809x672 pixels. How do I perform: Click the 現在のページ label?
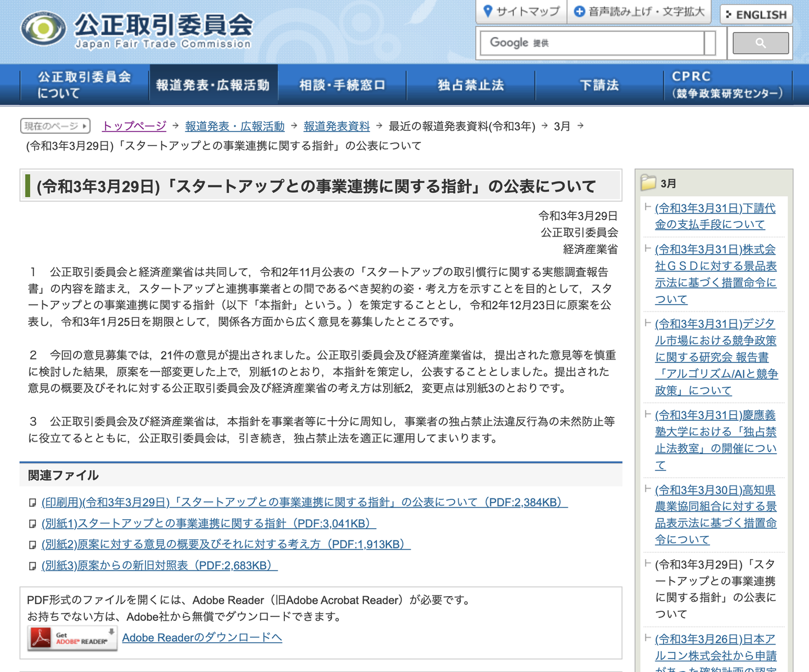[x=55, y=126]
